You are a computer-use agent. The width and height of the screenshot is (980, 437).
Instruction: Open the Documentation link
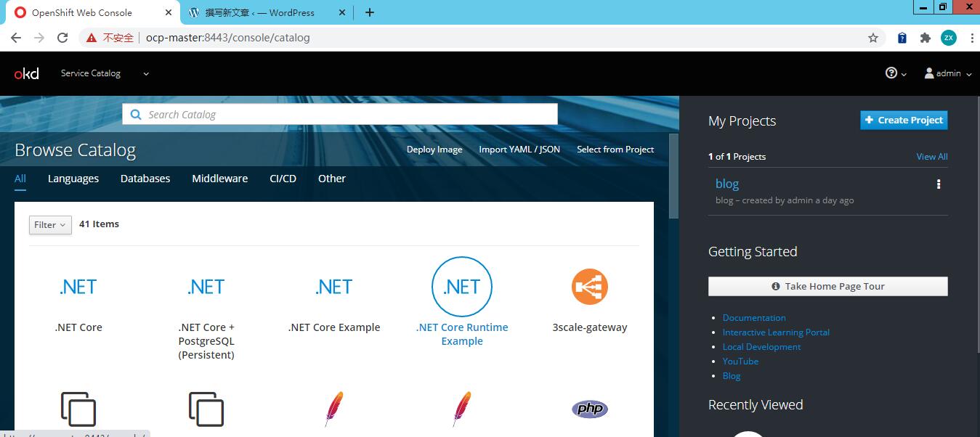point(754,318)
